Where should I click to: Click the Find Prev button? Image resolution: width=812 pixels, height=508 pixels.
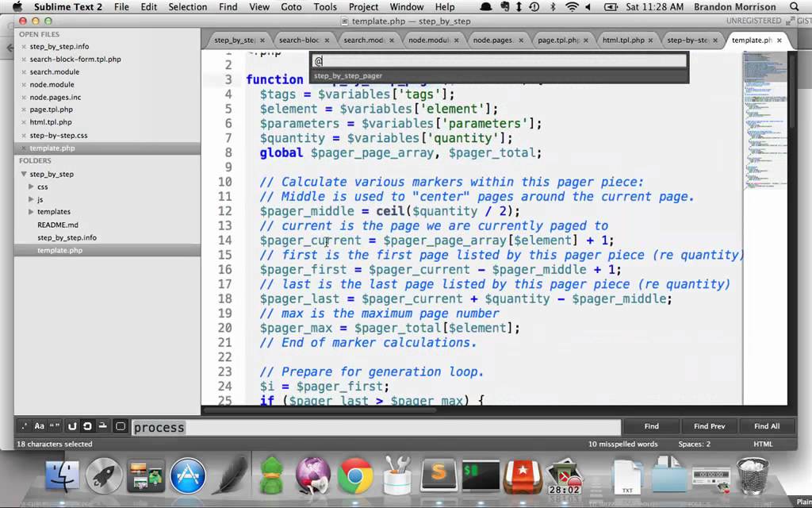710,426
